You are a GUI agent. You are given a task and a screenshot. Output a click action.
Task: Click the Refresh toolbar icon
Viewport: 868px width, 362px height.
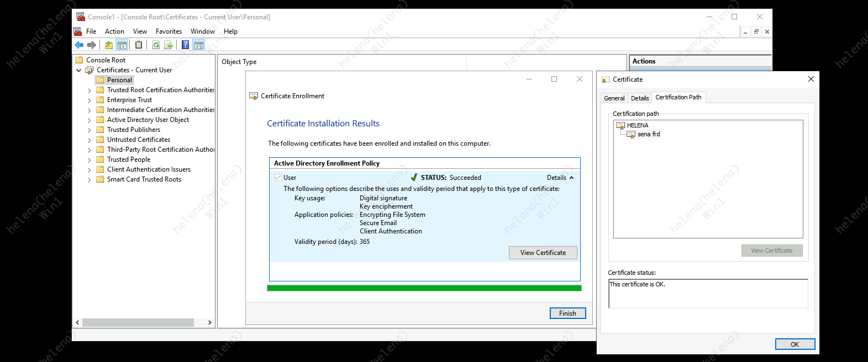156,45
